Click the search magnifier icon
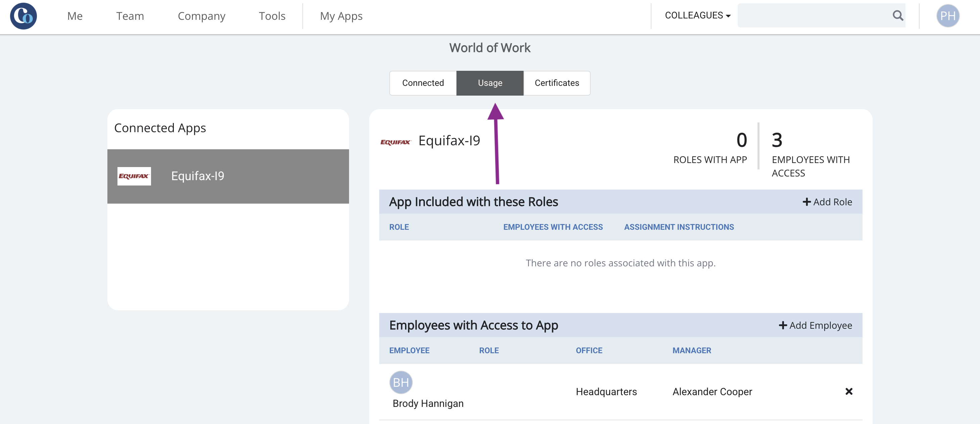The height and width of the screenshot is (424, 980). 897,15
